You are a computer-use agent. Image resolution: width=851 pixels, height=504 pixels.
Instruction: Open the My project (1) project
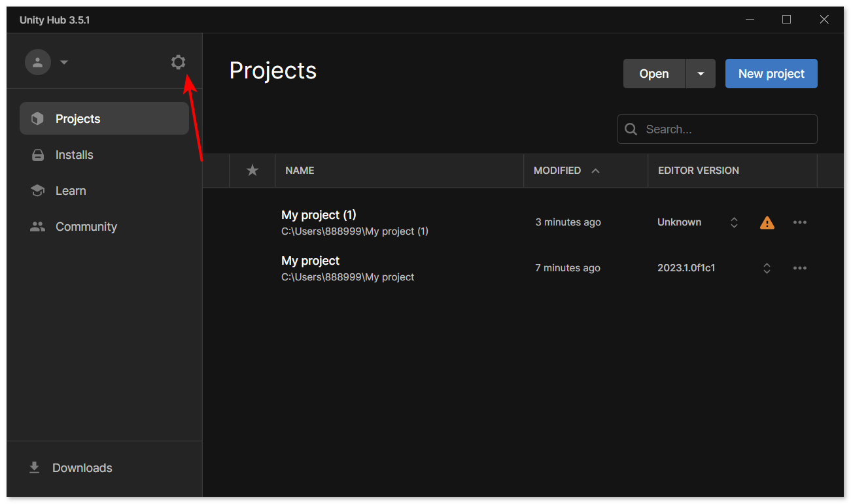(x=319, y=215)
